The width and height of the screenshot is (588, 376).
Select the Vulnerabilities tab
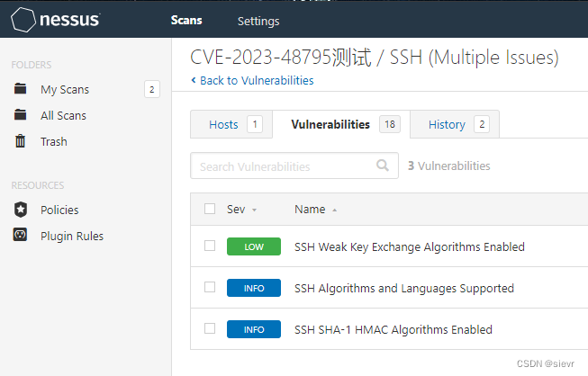(341, 124)
